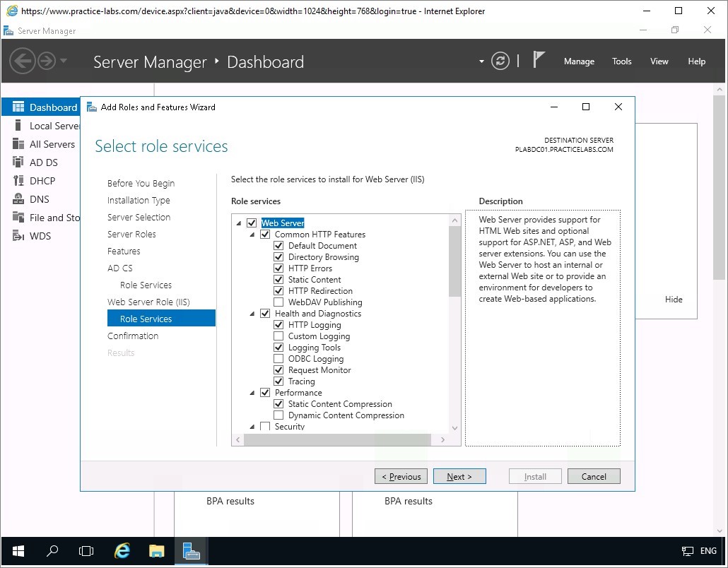
Task: Open the Help menu
Action: [x=696, y=61]
